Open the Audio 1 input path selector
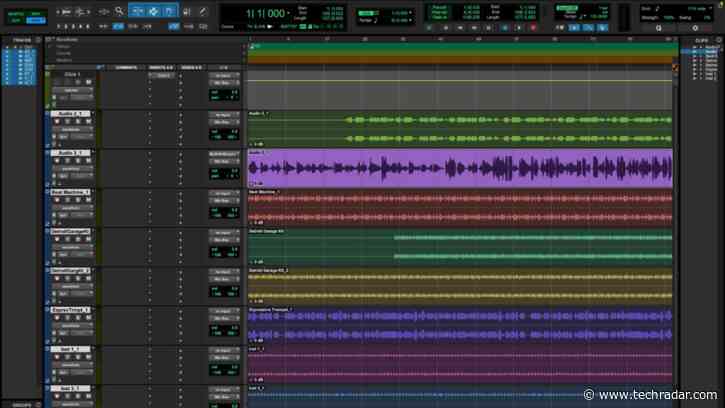The height and width of the screenshot is (408, 725). coord(224,115)
